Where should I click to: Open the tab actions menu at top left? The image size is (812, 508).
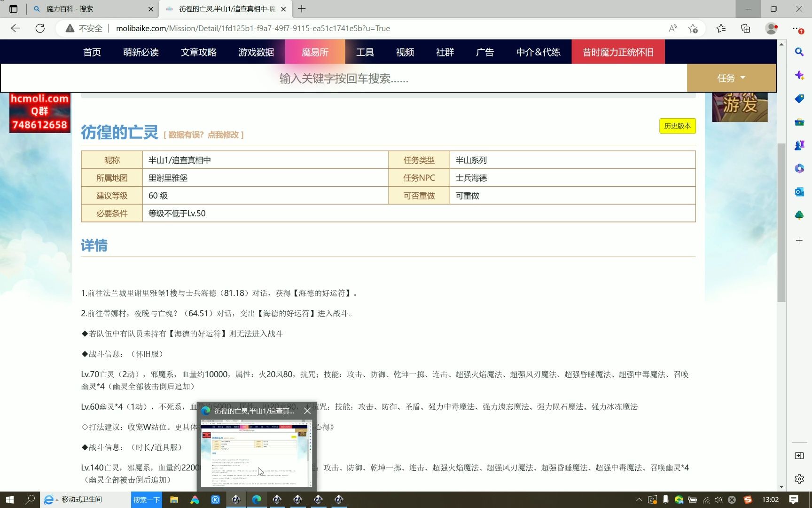[13, 9]
